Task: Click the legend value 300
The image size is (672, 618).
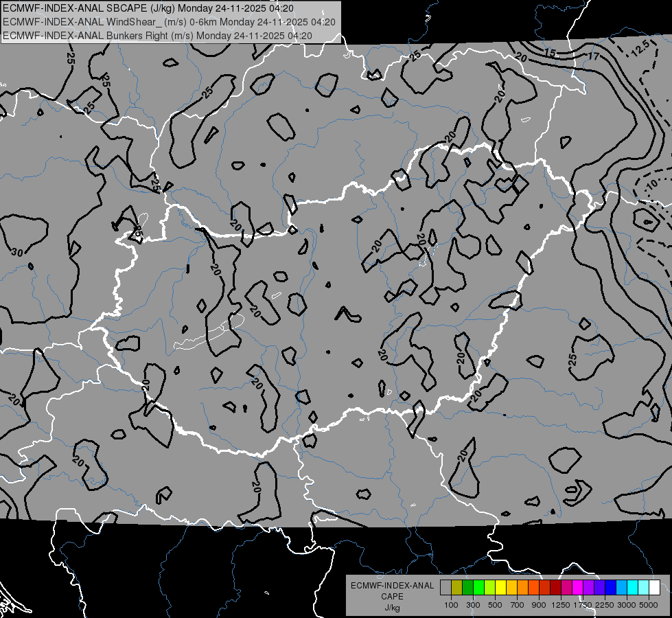Action: [473, 605]
